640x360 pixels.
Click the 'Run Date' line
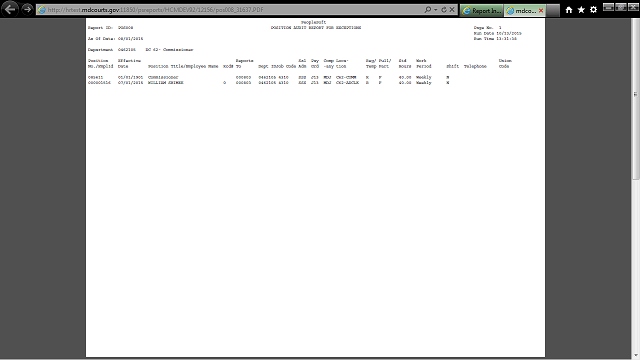[x=498, y=33]
